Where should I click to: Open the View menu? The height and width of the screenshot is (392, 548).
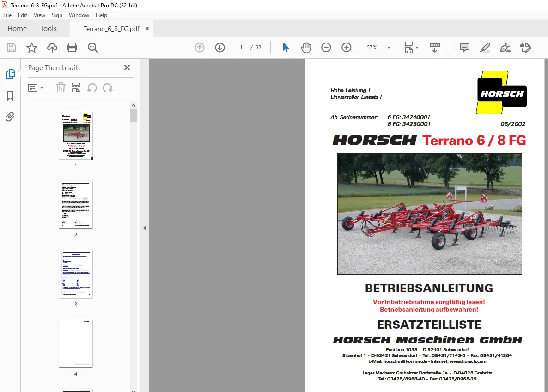pyautogui.click(x=39, y=15)
